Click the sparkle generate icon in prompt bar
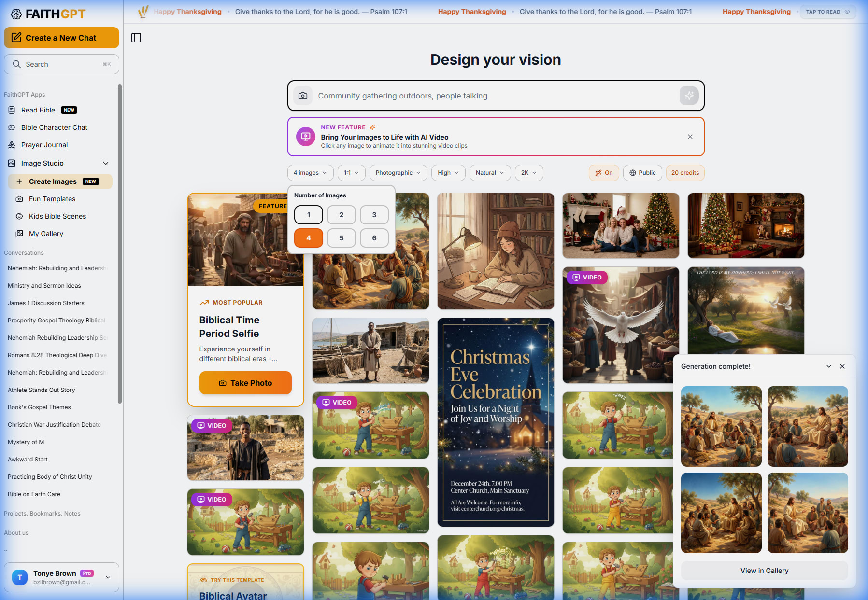 689,96
